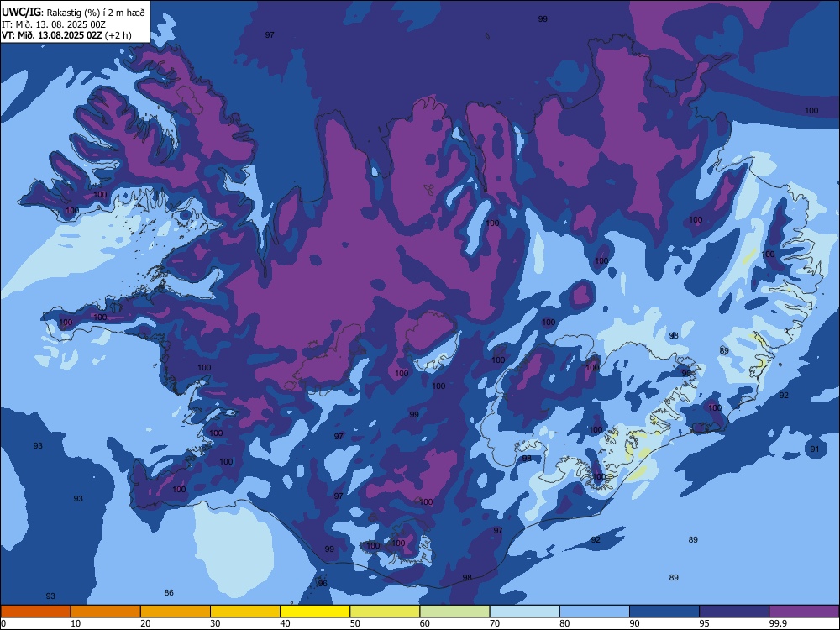Pick the navy 95–99.9 legend swatch
The image size is (840, 630).
tap(734, 612)
